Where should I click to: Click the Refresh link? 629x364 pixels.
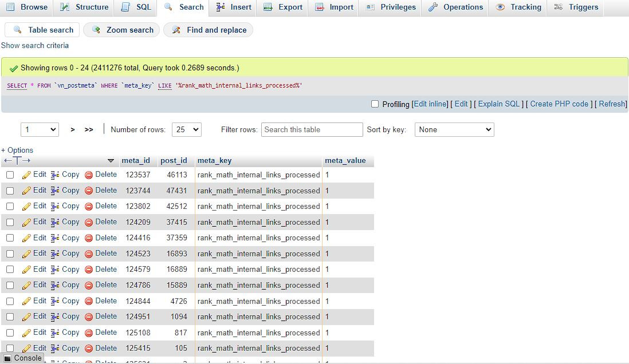pos(612,104)
